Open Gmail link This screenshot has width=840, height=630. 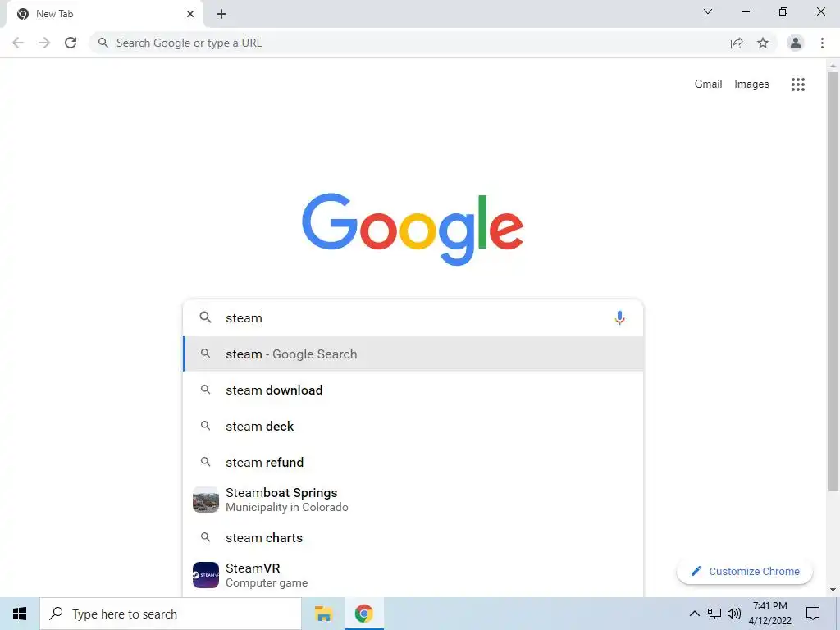pyautogui.click(x=708, y=84)
